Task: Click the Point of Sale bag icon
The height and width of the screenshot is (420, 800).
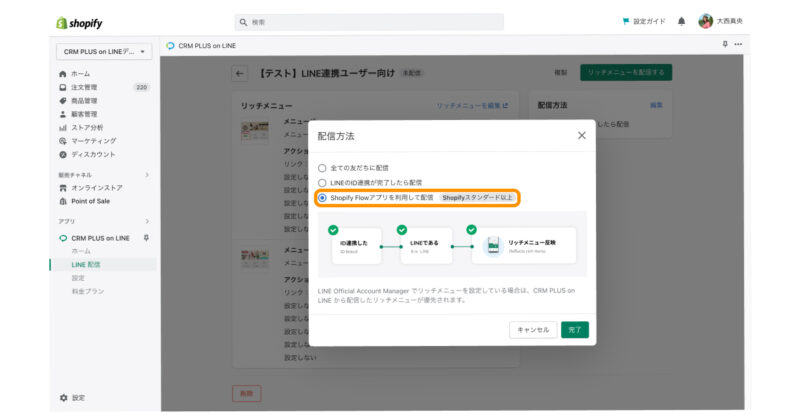Action: (63, 201)
